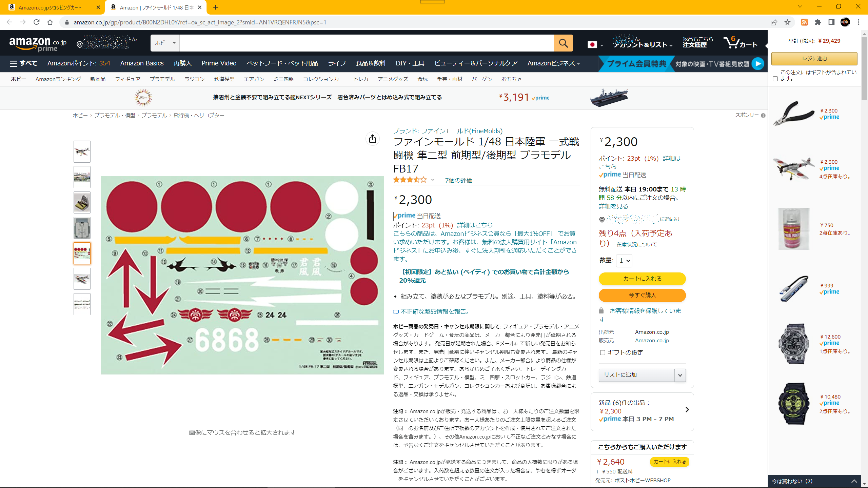Viewport: 868px width, 488px height.
Task: Click the report incorrect info speech icon
Action: pos(396,312)
